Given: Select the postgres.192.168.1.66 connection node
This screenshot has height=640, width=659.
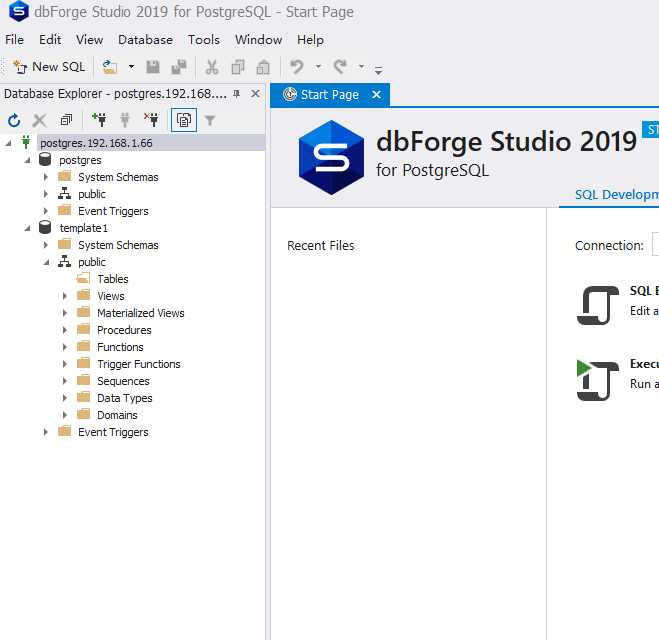Looking at the screenshot, I should point(96,143).
